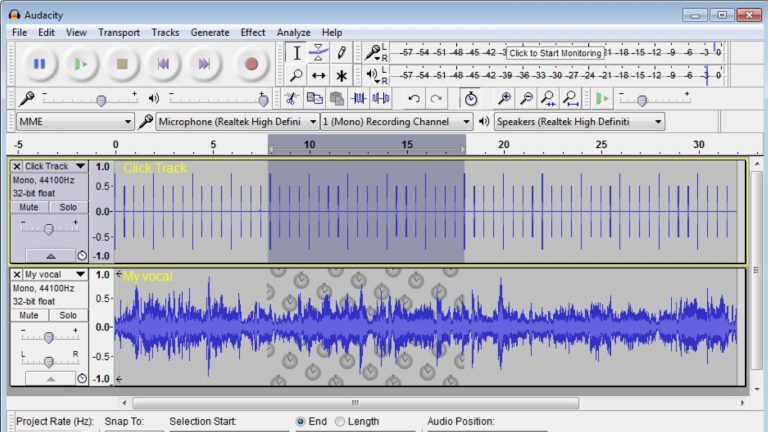Click the Play-at-speed green button
This screenshot has width=768, height=432.
click(x=602, y=99)
